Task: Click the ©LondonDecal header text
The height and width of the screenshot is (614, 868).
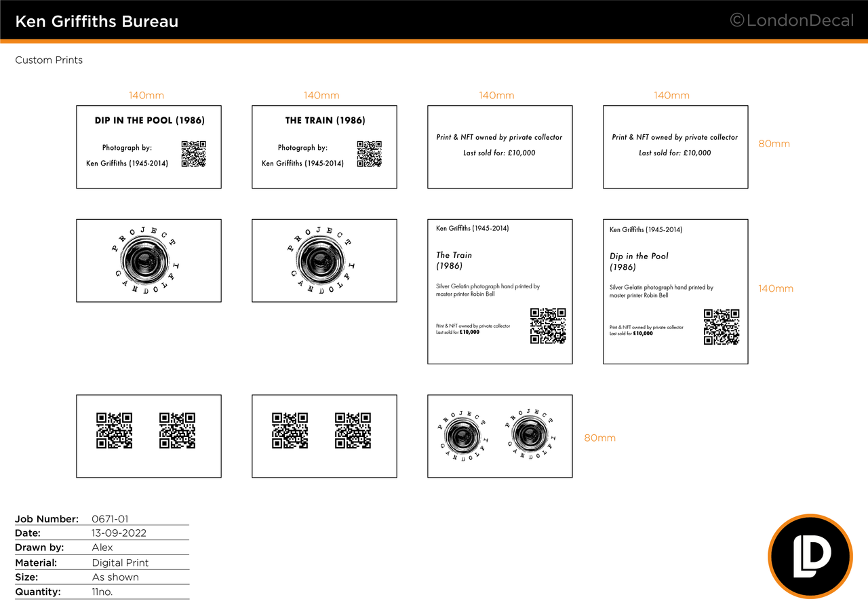Action: click(x=791, y=21)
